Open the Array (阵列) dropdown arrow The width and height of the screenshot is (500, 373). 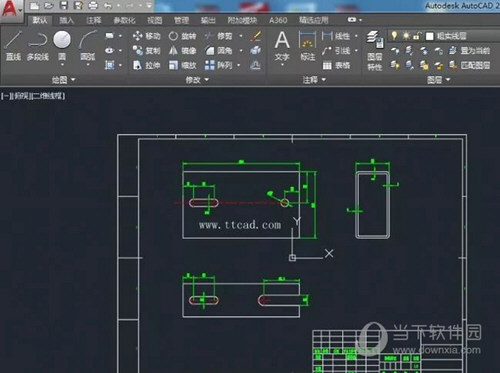pos(239,65)
